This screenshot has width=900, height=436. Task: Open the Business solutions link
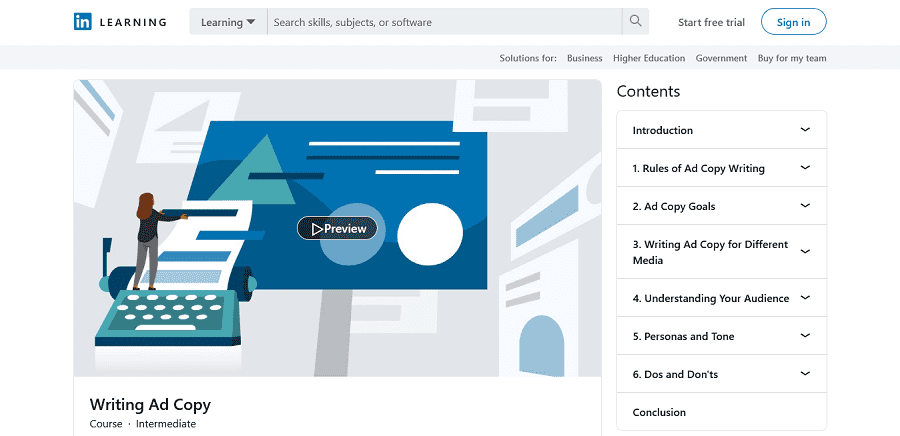click(584, 58)
